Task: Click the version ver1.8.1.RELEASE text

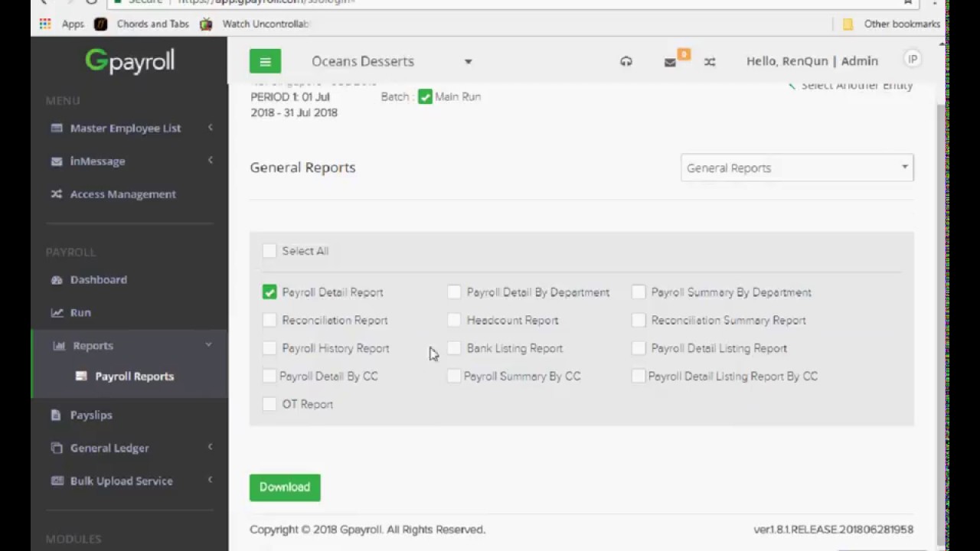Action: 833,530
